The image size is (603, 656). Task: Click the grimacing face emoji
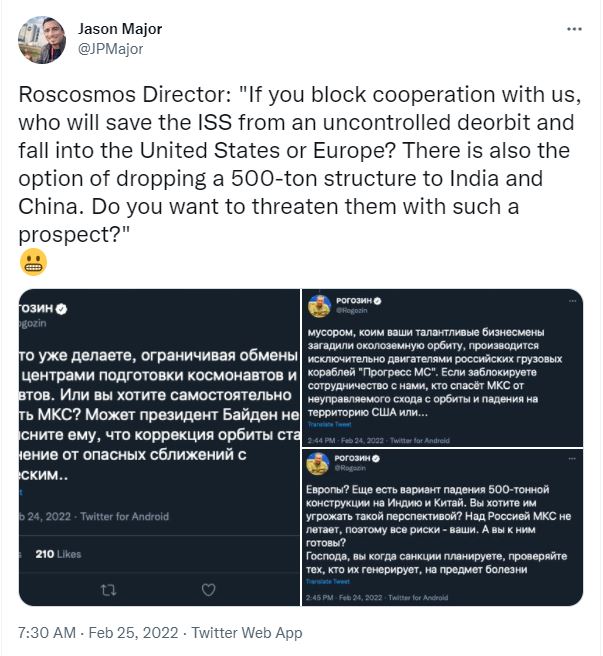coord(30,263)
